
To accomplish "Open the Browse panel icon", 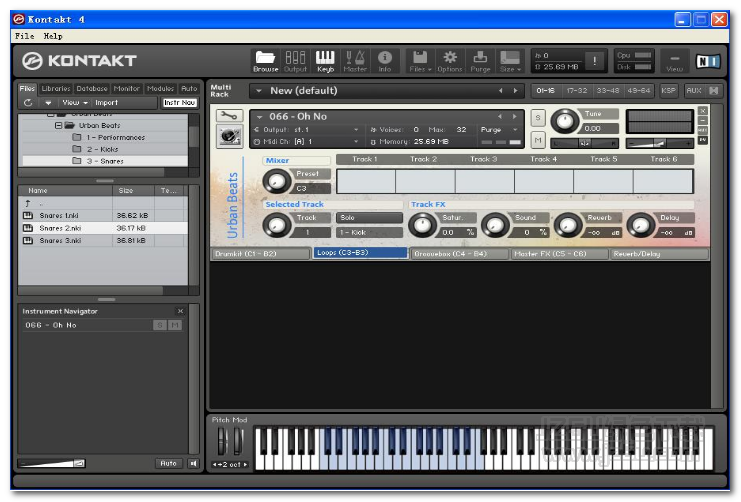I will click(x=265, y=61).
